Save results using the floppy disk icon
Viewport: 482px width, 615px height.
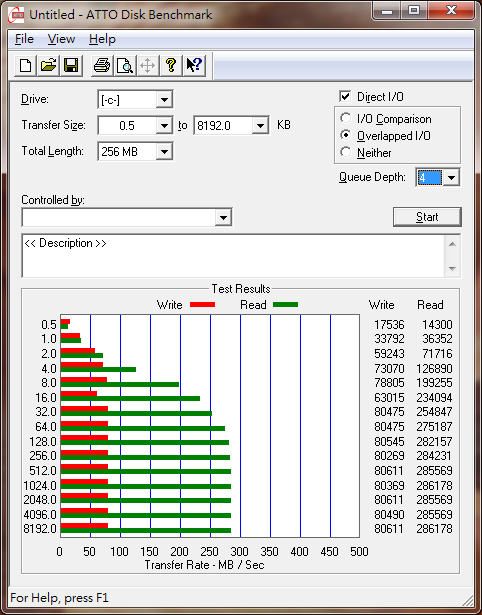coord(71,65)
